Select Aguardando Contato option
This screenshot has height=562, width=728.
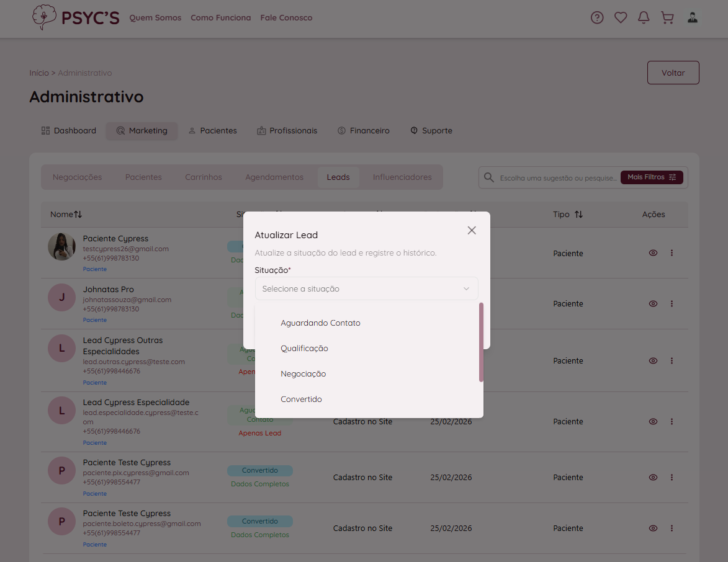320,323
